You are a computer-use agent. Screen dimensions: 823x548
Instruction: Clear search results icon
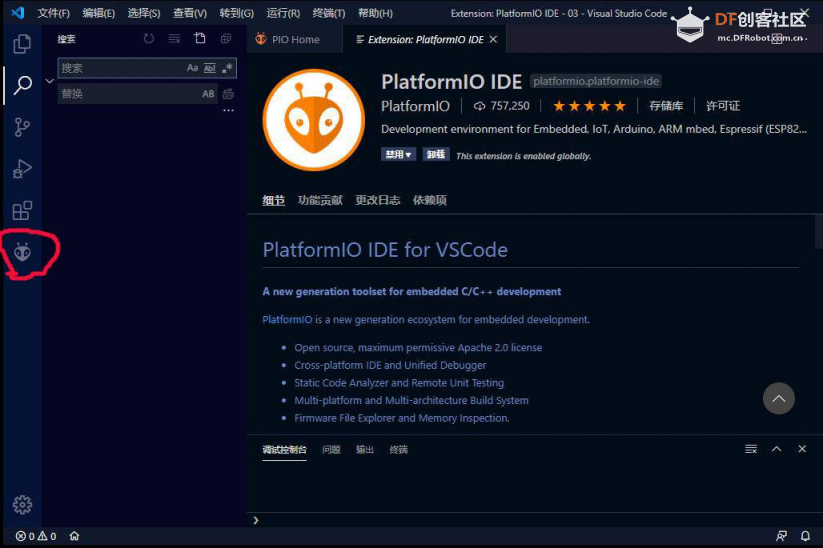[x=174, y=38]
